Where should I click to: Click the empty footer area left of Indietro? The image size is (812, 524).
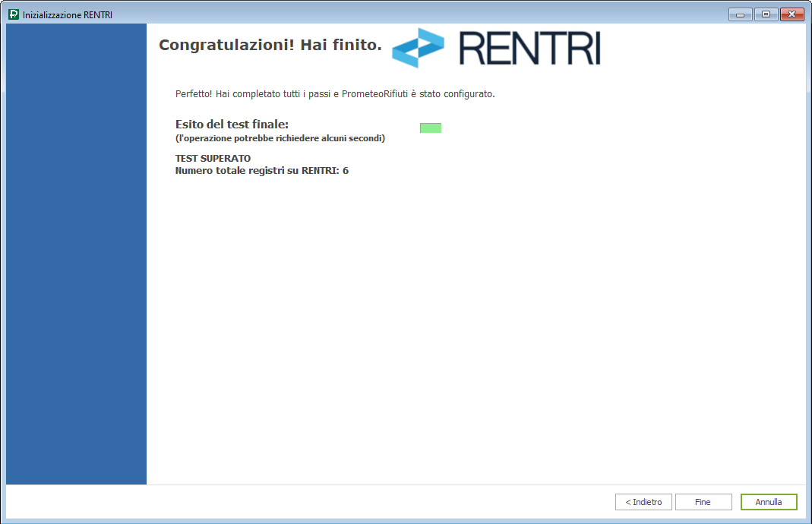(304, 502)
